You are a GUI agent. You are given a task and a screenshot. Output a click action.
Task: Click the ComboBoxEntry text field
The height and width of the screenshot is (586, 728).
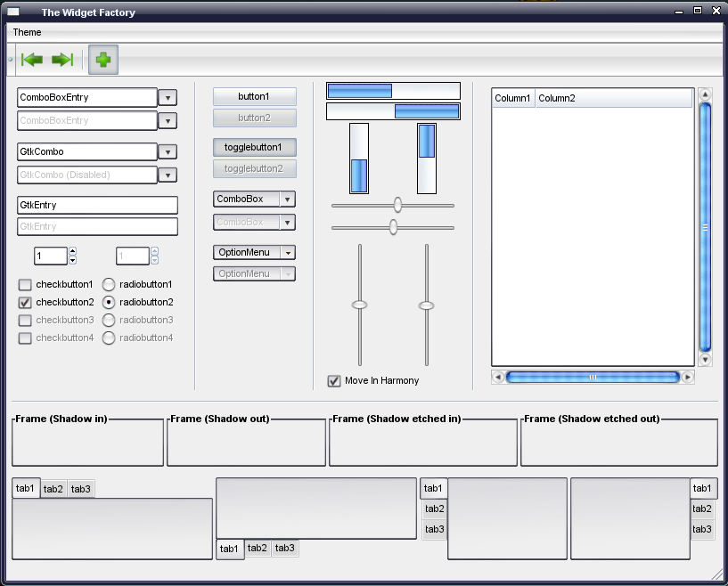[x=87, y=97]
